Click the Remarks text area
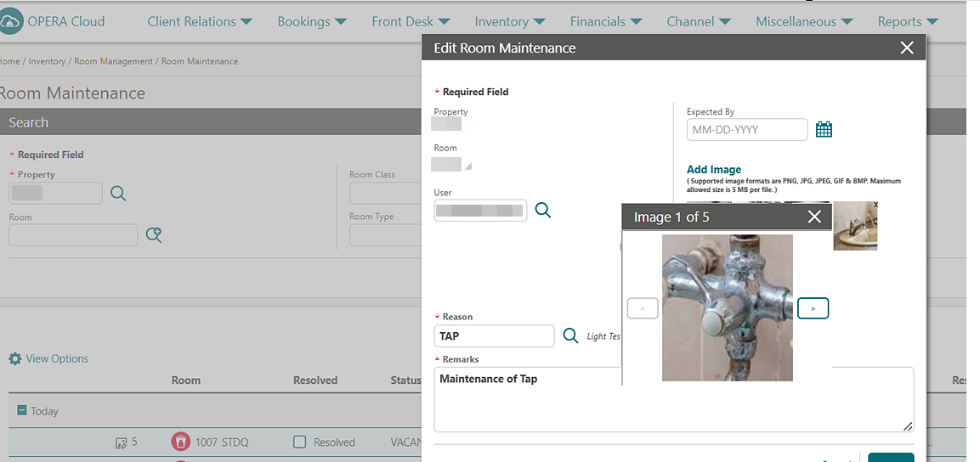 pos(674,399)
